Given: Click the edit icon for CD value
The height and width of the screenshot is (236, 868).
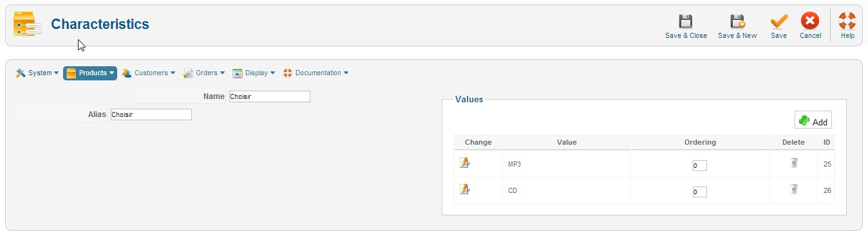Looking at the screenshot, I should point(465,189).
